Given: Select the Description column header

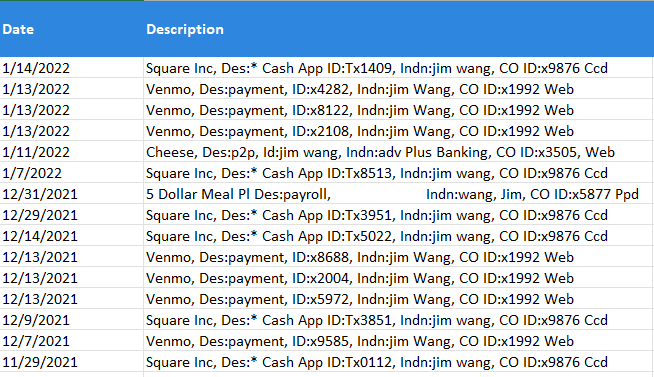Looking at the screenshot, I should [x=398, y=29].
